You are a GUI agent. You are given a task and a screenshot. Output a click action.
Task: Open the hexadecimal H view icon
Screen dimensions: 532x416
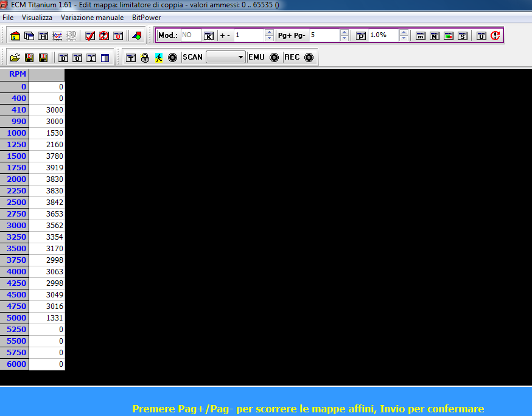point(43,36)
